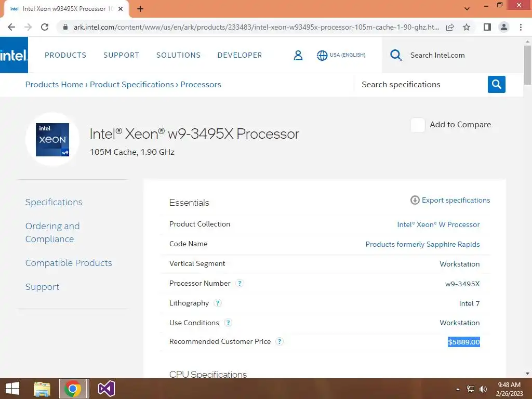Click the w9-3495X processor number value

click(x=462, y=284)
